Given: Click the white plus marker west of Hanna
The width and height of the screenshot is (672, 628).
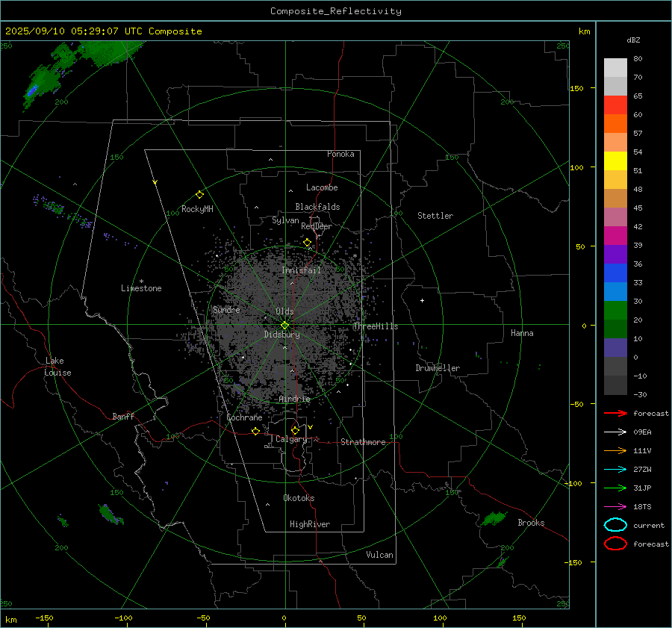Looking at the screenshot, I should coord(422,300).
